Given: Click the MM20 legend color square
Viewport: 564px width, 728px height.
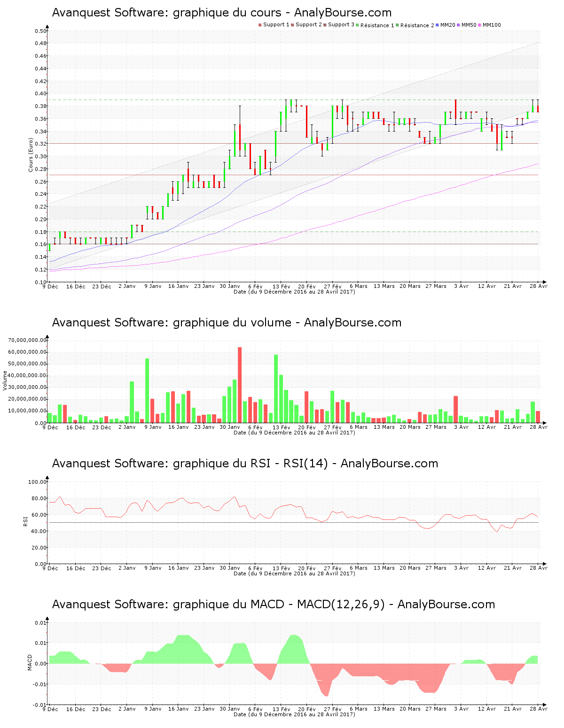Looking at the screenshot, I should pos(438,25).
